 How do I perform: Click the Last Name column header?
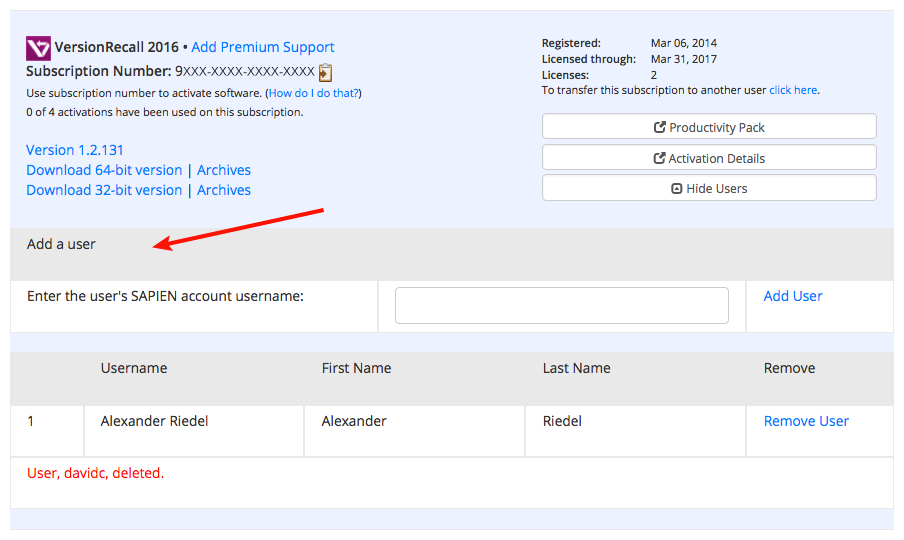click(x=577, y=368)
